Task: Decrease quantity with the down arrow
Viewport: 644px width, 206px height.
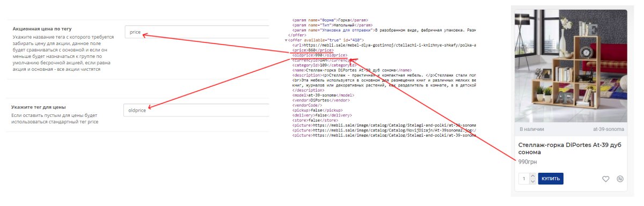Action: point(532,182)
